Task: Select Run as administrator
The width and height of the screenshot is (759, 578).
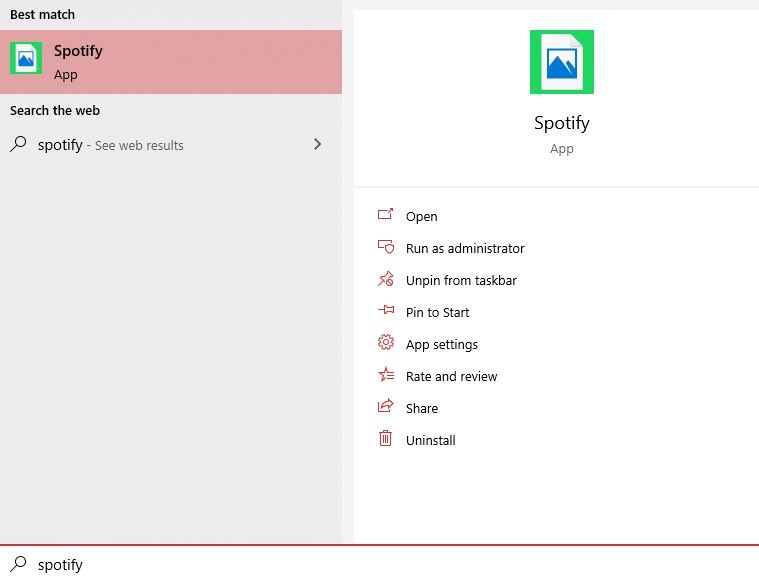Action: 465,248
